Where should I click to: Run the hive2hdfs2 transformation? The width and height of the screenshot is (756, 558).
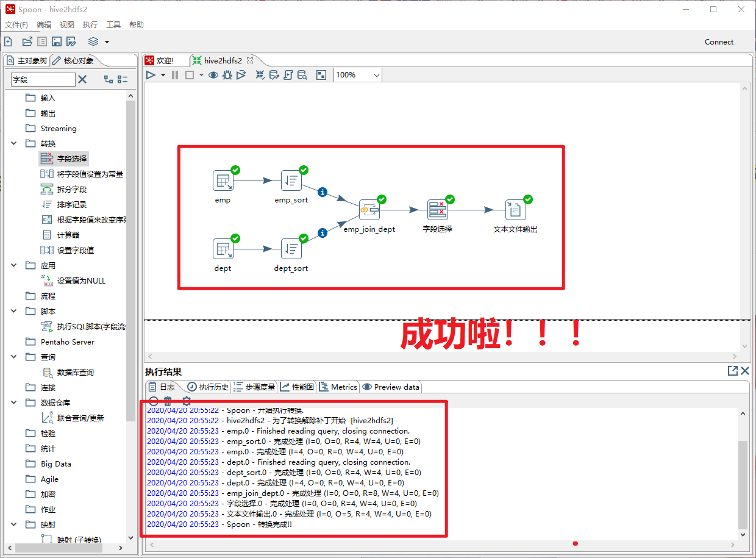coord(151,75)
